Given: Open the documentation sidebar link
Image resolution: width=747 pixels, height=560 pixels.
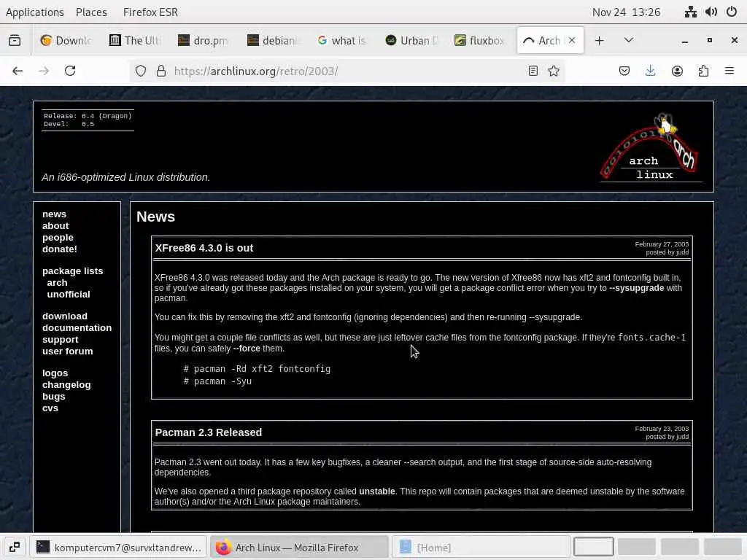Looking at the screenshot, I should 77,327.
